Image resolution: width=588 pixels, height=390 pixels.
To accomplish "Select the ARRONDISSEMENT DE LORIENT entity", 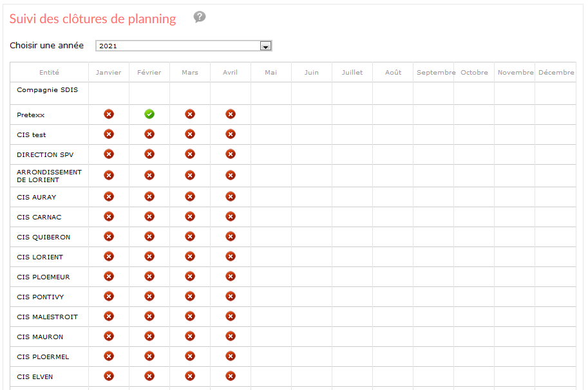I will (49, 176).
